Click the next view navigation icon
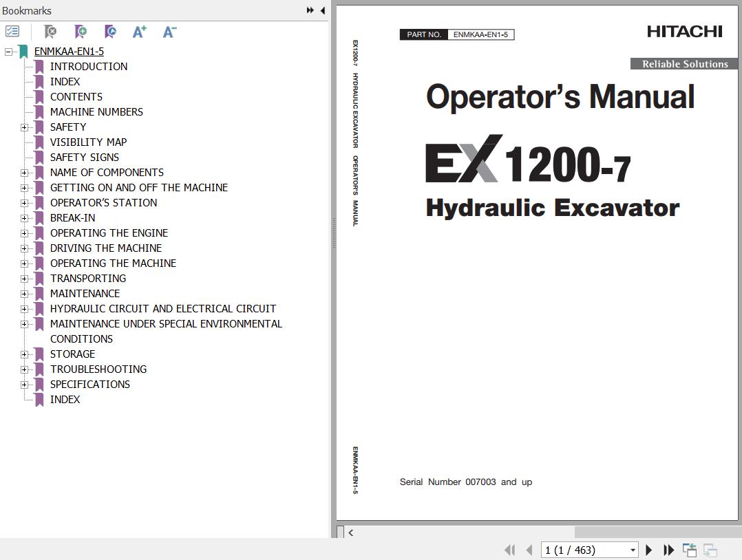Viewport: 742px width, 560px height. pos(710,550)
